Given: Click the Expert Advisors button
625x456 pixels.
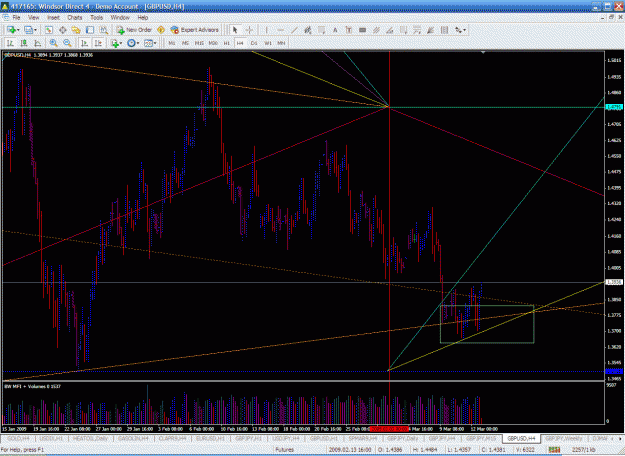Looking at the screenshot, I should click(195, 30).
